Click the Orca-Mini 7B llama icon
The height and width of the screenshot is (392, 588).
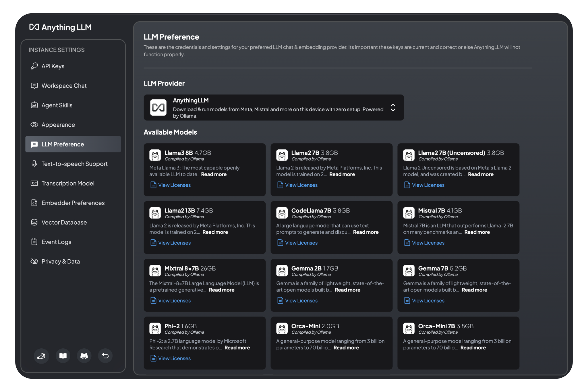point(409,329)
